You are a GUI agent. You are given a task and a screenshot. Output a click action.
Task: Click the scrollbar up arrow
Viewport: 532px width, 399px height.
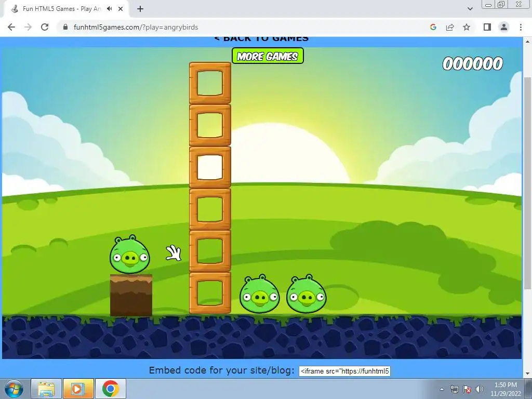click(527, 41)
